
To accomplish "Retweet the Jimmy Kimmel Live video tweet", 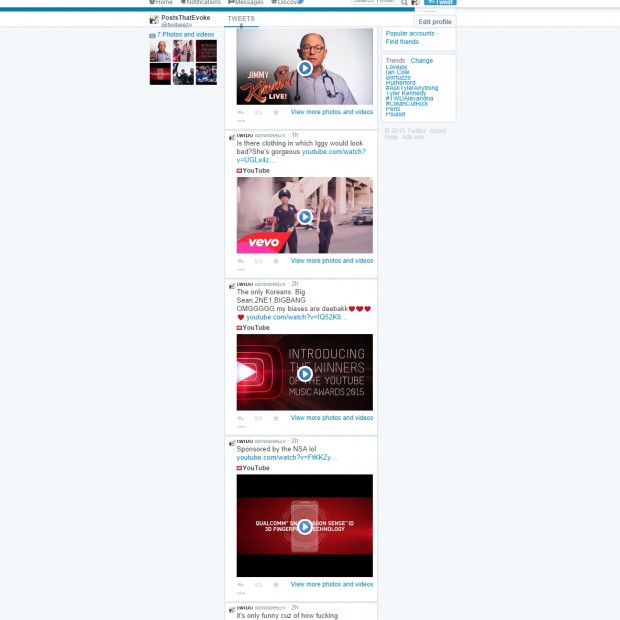I will pos(258,113).
